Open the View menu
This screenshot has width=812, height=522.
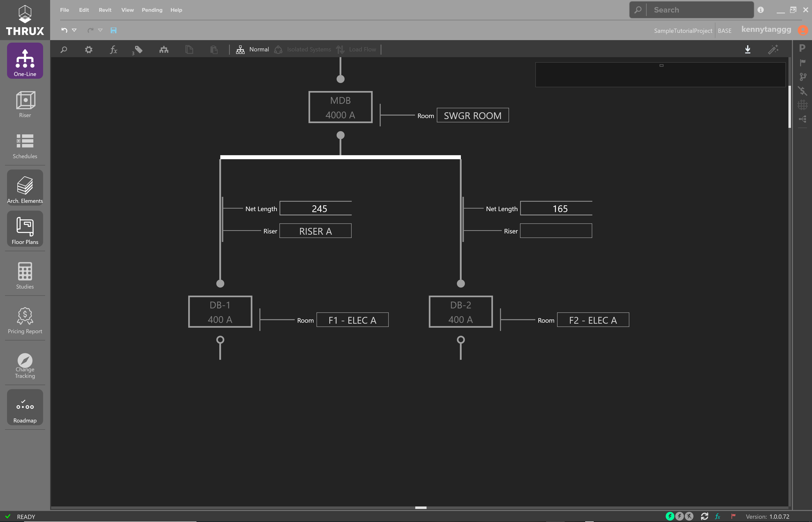click(x=127, y=10)
